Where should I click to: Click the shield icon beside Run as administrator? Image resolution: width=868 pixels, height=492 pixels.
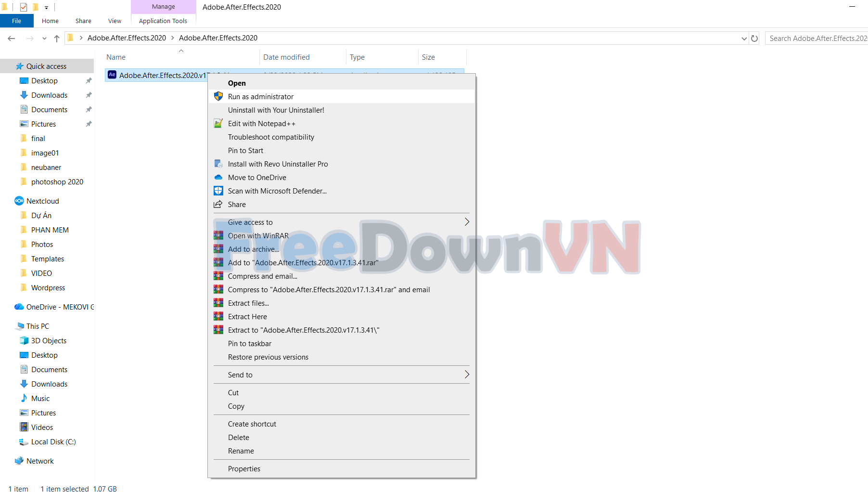coord(218,96)
